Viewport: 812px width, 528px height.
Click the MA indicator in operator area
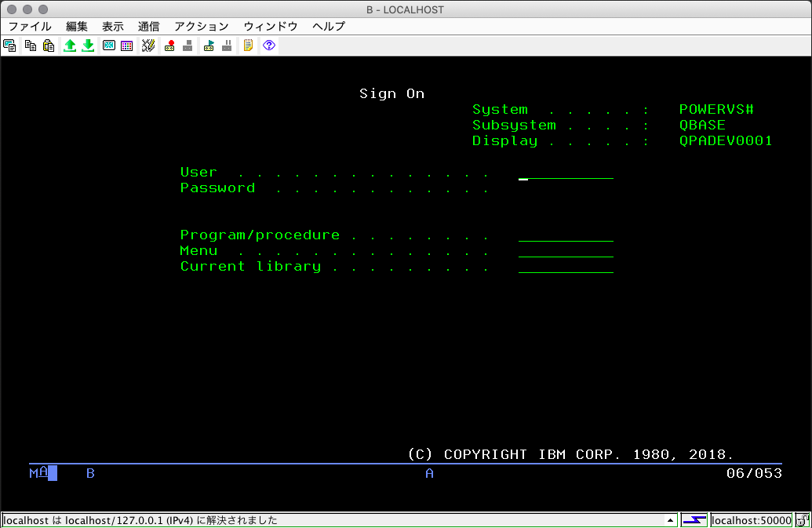(x=39, y=472)
